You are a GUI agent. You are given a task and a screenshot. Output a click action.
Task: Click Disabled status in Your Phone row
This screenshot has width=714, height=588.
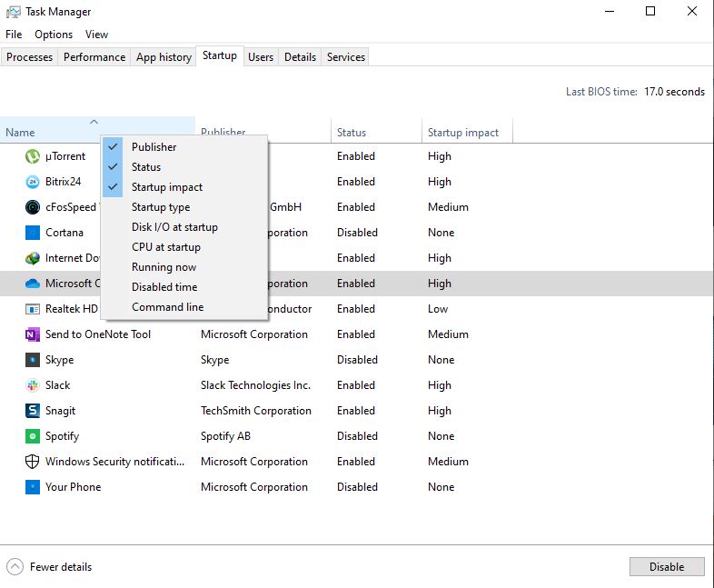click(357, 487)
